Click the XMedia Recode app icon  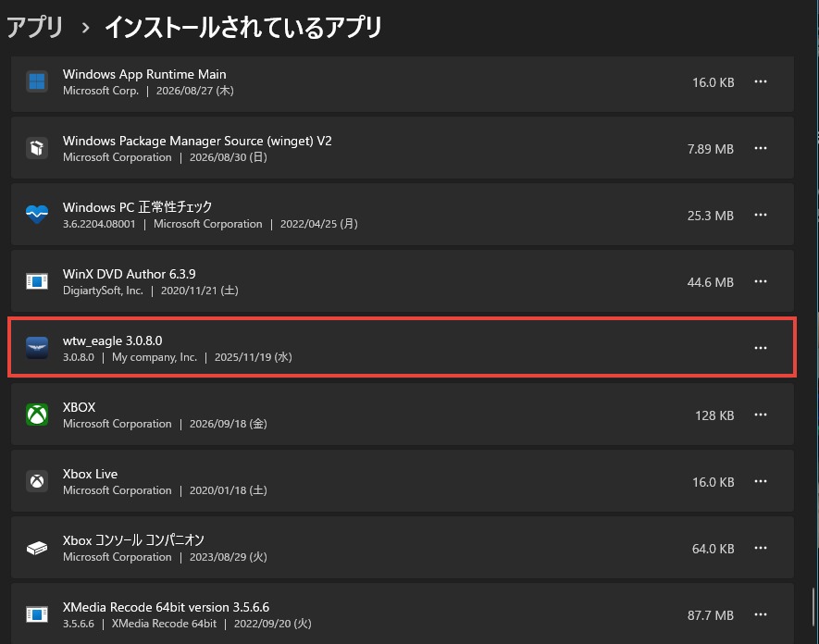37,614
